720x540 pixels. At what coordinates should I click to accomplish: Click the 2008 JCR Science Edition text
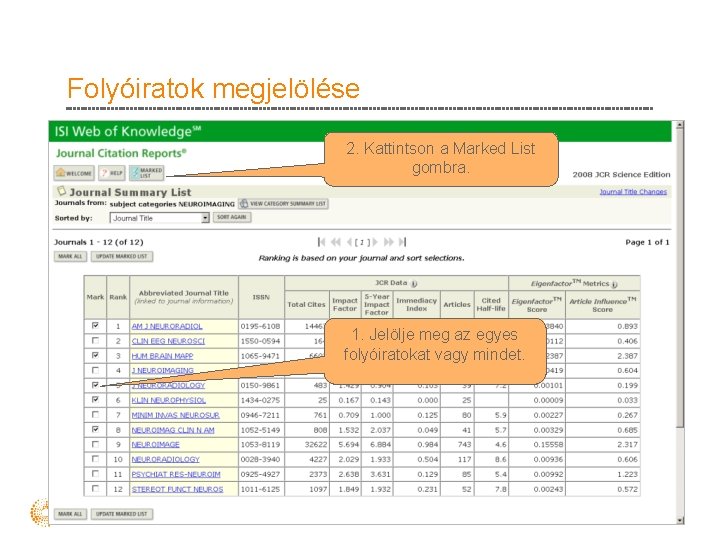pyautogui.click(x=621, y=174)
